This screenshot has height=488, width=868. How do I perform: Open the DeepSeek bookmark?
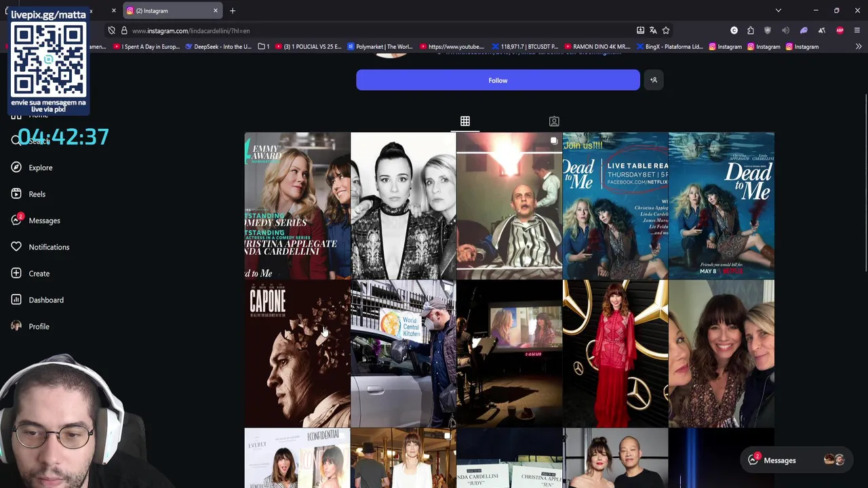tap(218, 47)
